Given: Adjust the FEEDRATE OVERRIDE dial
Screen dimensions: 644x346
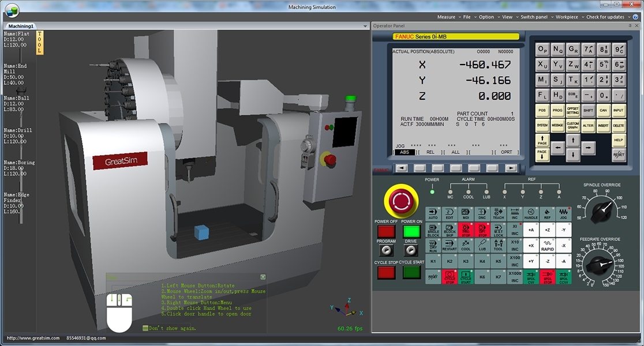Looking at the screenshot, I should tap(600, 265).
